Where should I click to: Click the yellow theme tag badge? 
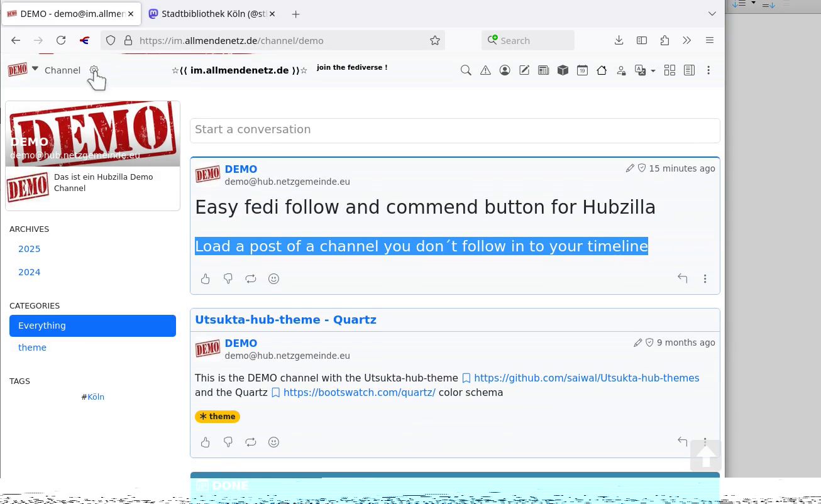[x=218, y=417]
